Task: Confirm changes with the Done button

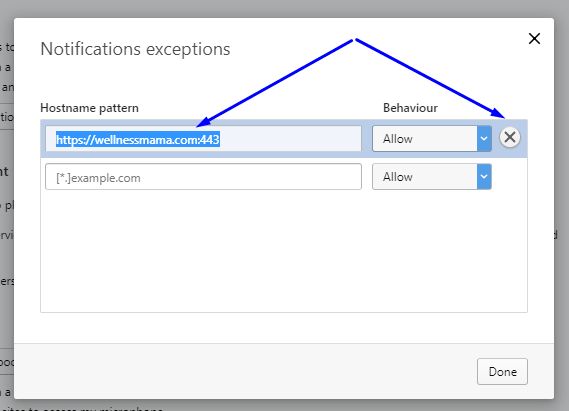Action: (502, 371)
